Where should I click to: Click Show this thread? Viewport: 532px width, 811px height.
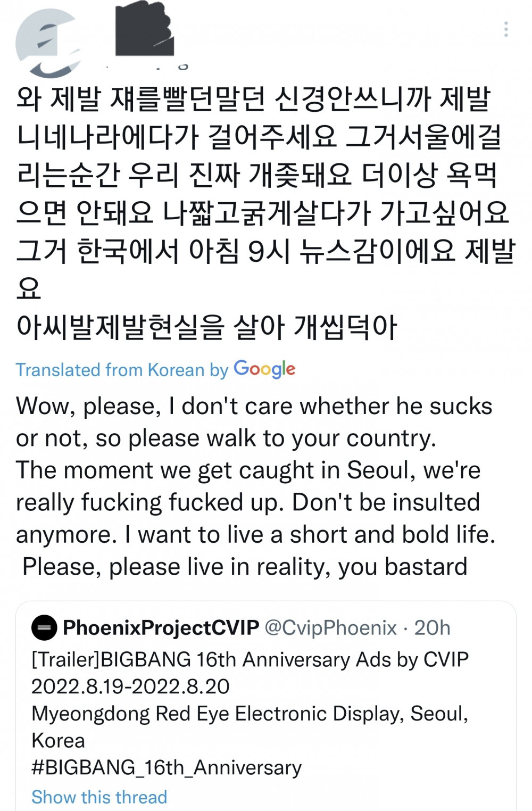pos(99,797)
